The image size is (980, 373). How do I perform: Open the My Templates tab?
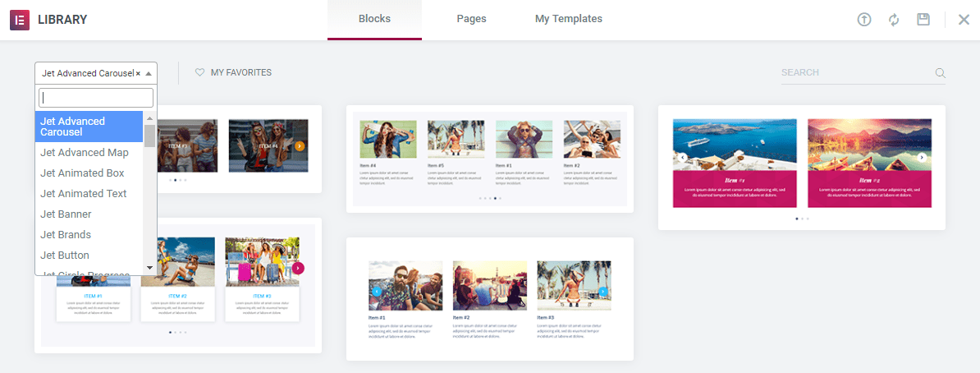[568, 19]
